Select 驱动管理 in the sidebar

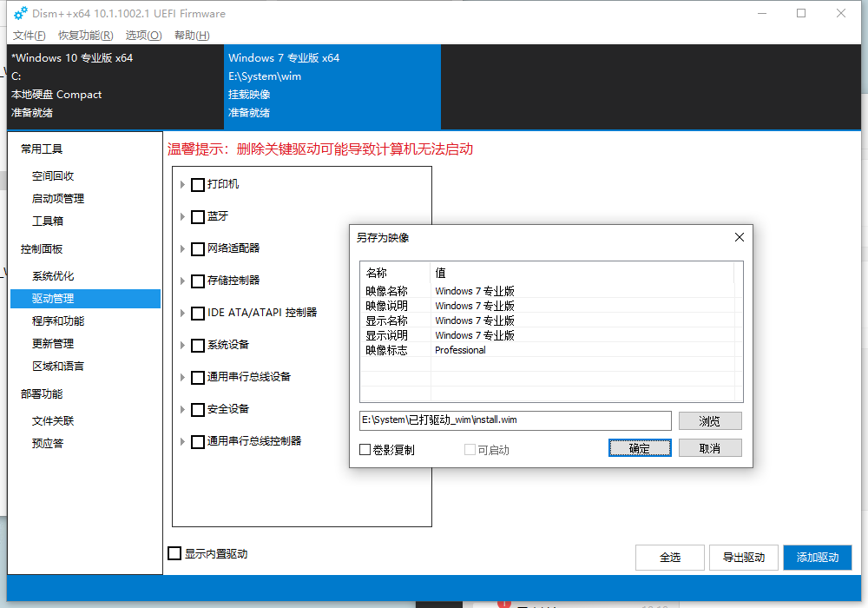[x=85, y=299]
